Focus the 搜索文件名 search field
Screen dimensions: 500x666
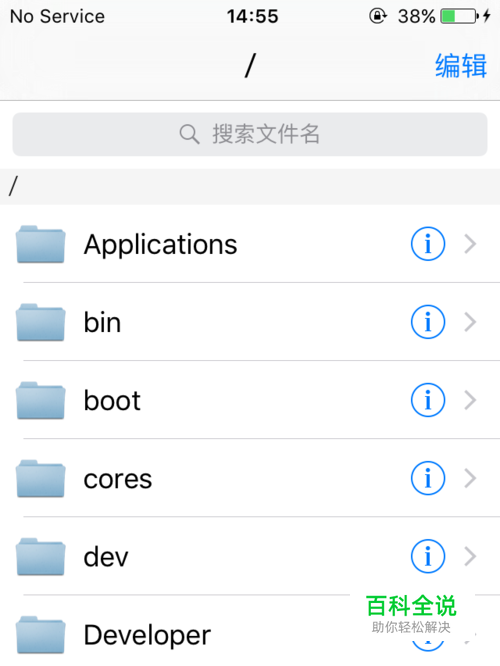pyautogui.click(x=250, y=134)
